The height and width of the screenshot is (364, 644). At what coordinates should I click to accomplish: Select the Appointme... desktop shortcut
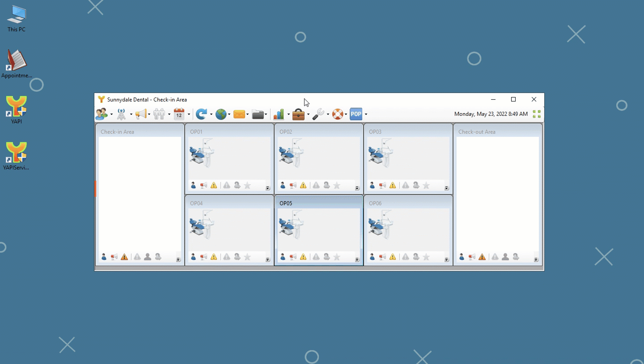point(17,64)
